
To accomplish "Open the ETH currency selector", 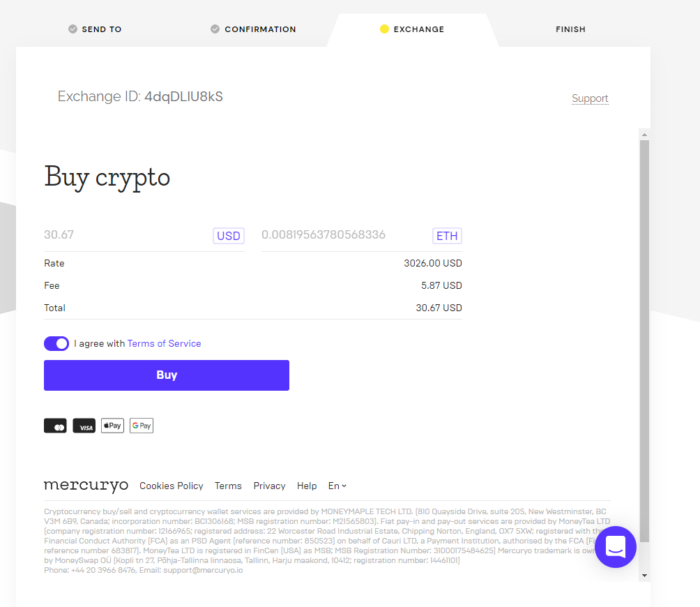I will [447, 236].
